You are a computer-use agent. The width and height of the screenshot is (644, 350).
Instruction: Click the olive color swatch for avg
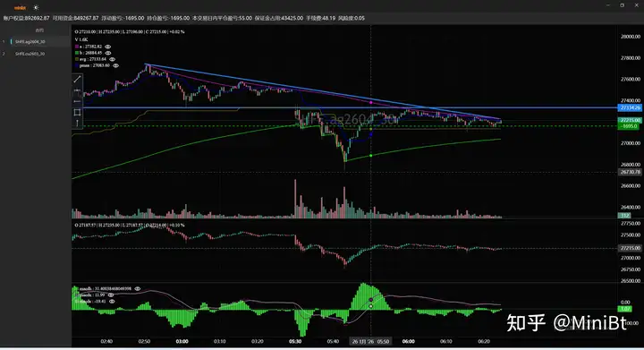tap(76, 59)
